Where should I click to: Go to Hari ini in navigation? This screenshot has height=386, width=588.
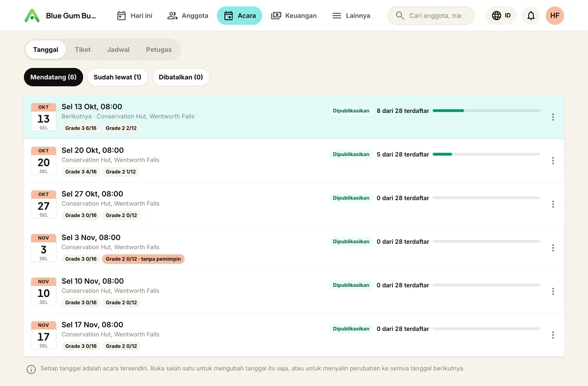135,16
